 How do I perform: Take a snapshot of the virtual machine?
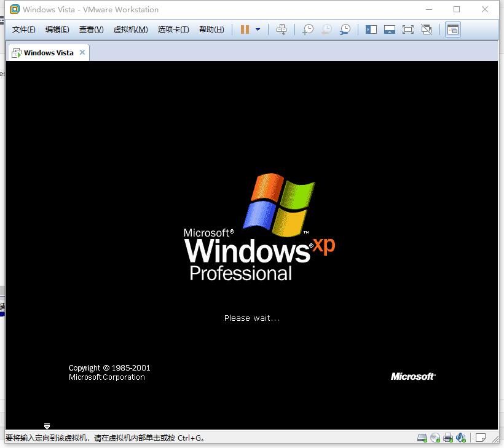tap(308, 29)
